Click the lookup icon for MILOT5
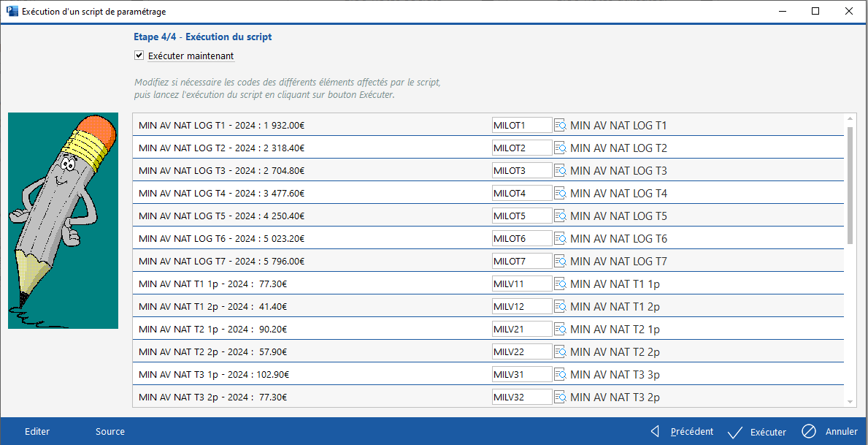The width and height of the screenshot is (868, 445). (560, 216)
